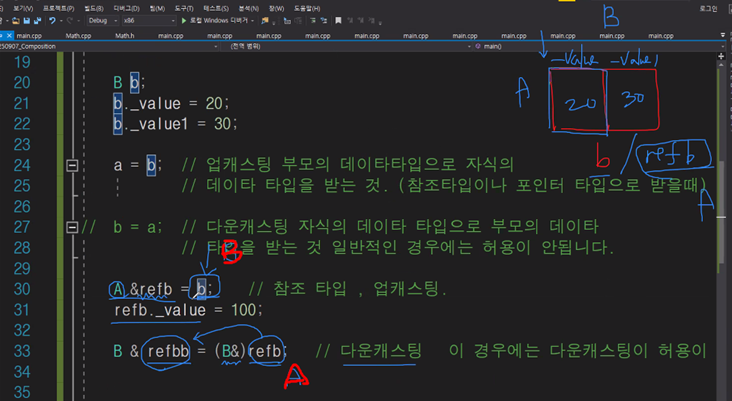Open the 빌드(B) menu
Image resolution: width=732 pixels, height=401 pixels.
click(94, 8)
